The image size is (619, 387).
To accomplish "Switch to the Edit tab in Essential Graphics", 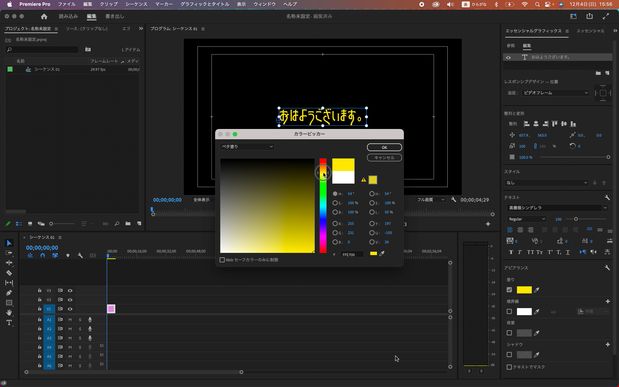I will click(x=527, y=46).
